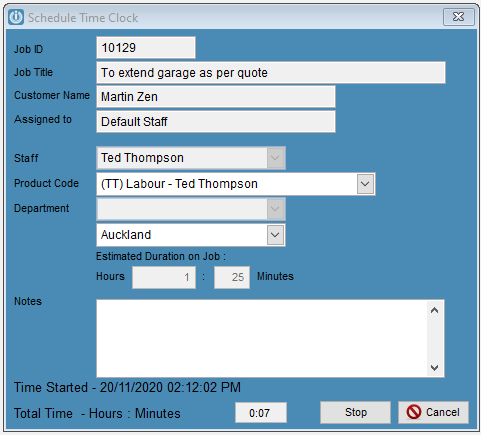Click the Total Time 0:07 box
481x435 pixels.
(x=261, y=413)
